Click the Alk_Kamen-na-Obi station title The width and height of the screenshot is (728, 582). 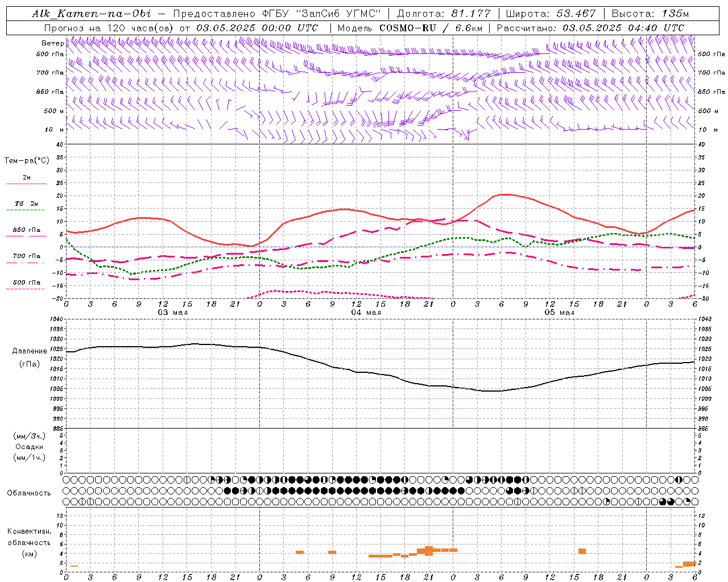pos(92,14)
